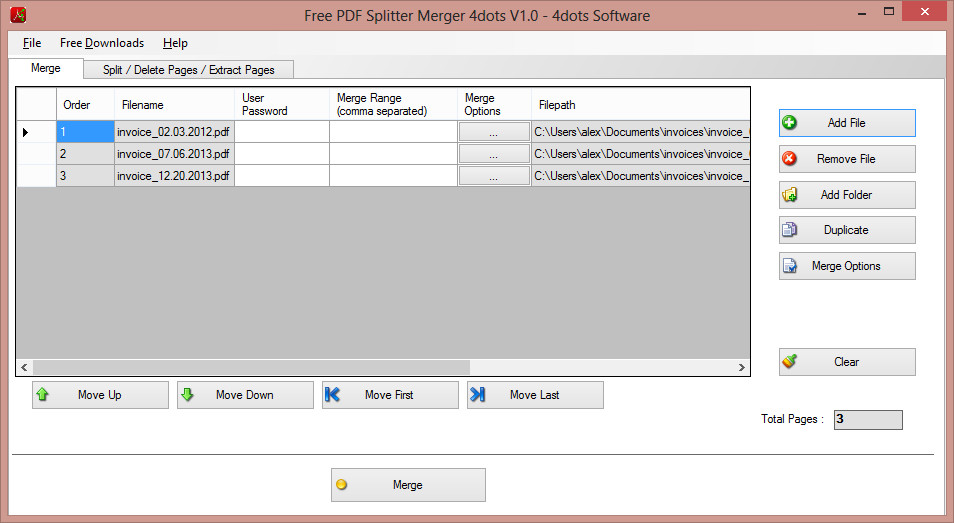Click Merge Range cell for invoice_12.20.2013.pdf

point(394,176)
